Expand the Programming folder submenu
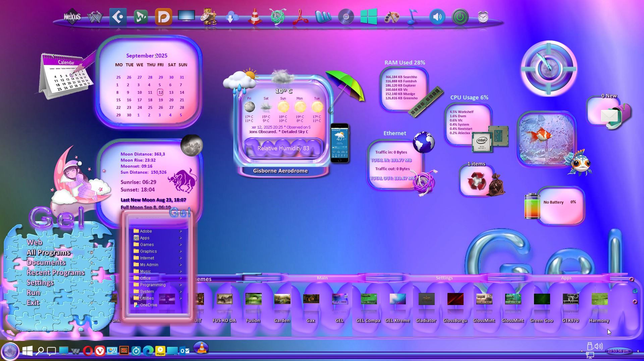Screen dimensions: 644x361 (x=153, y=285)
